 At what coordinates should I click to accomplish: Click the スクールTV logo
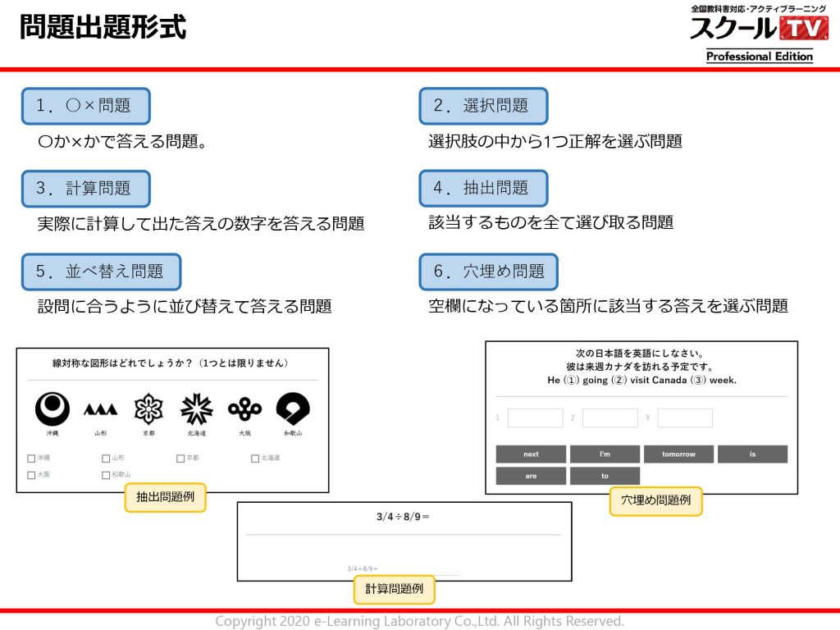[x=759, y=28]
